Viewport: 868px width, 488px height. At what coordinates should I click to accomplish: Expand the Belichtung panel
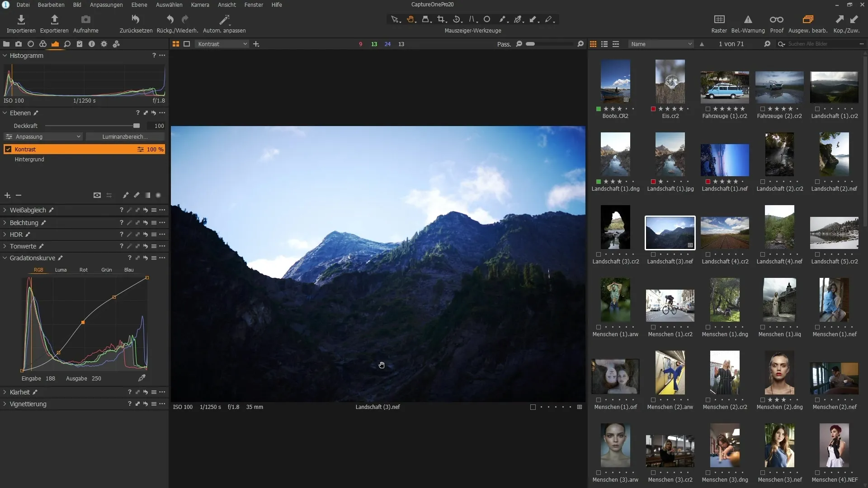coord(5,223)
